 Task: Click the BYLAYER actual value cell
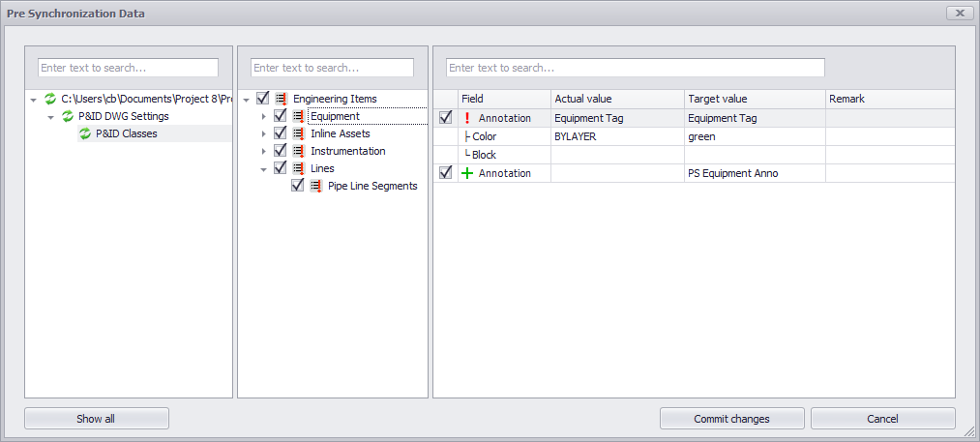(x=617, y=136)
